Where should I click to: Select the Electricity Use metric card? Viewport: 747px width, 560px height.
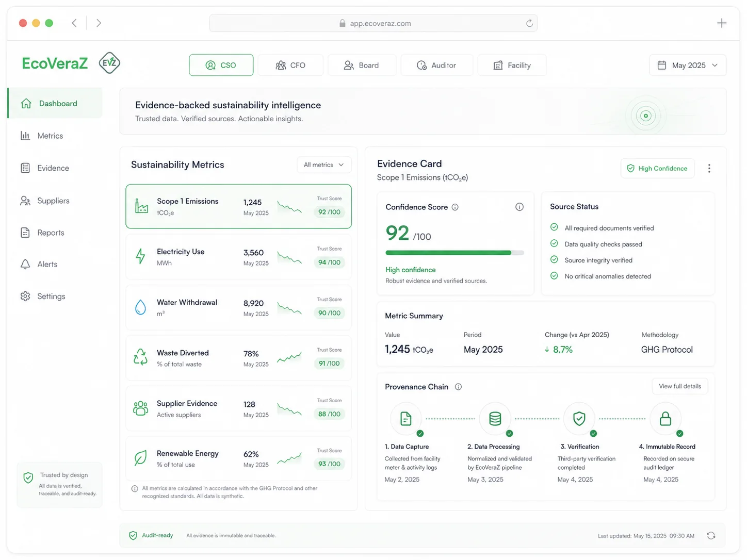click(x=239, y=257)
